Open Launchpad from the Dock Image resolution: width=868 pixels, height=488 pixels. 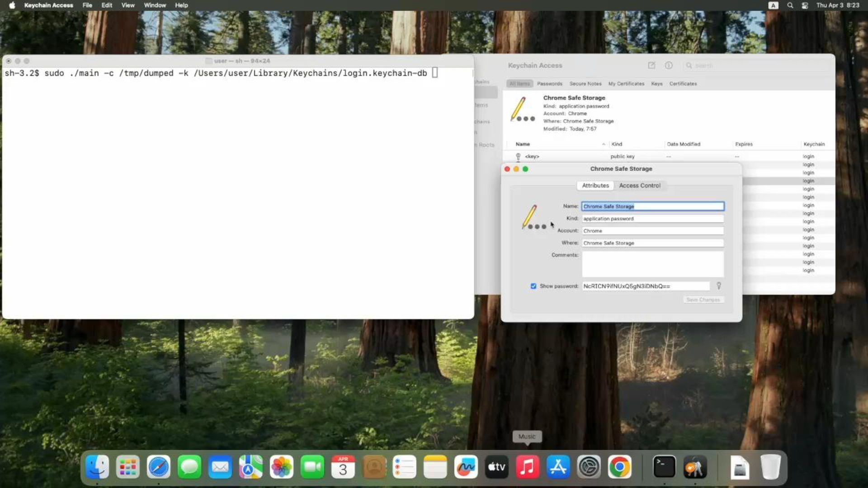click(x=128, y=467)
